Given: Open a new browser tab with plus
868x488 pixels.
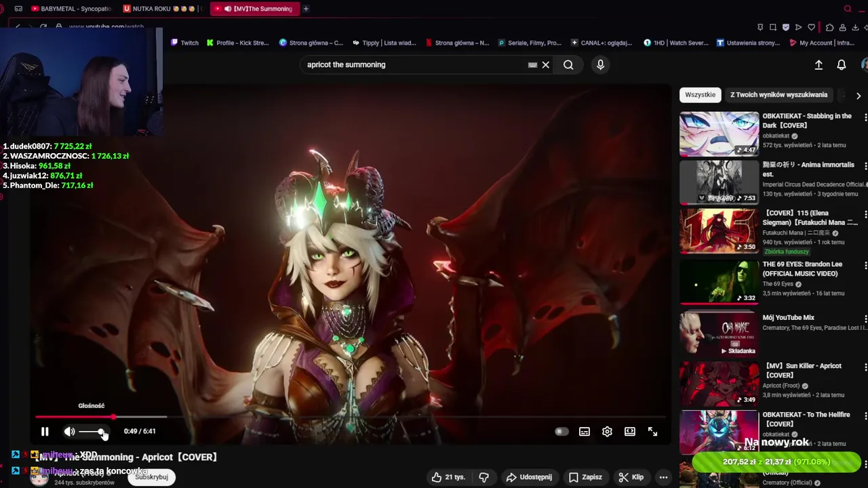Looking at the screenshot, I should [x=306, y=9].
